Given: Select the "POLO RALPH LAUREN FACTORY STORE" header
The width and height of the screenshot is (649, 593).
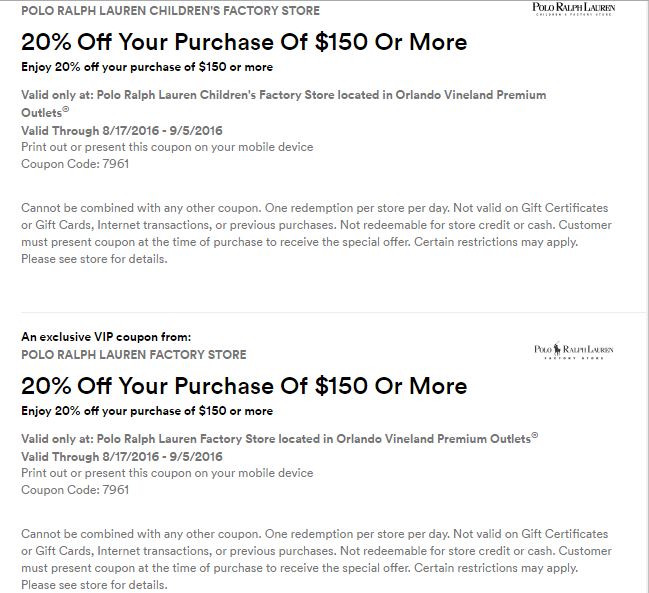Looking at the screenshot, I should point(133,354).
